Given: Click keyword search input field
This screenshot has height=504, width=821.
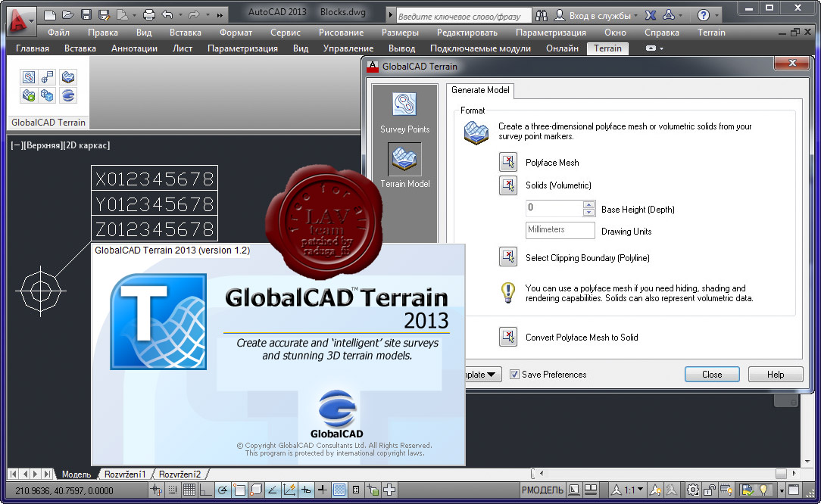Looking at the screenshot, I should point(464,16).
